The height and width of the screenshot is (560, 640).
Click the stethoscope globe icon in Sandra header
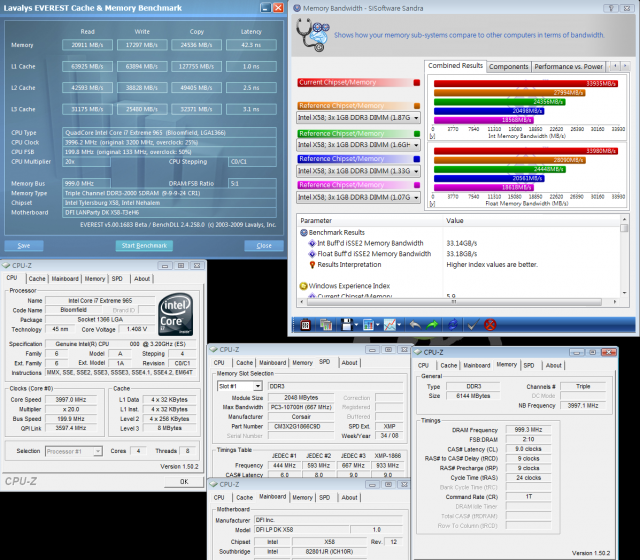(x=313, y=36)
